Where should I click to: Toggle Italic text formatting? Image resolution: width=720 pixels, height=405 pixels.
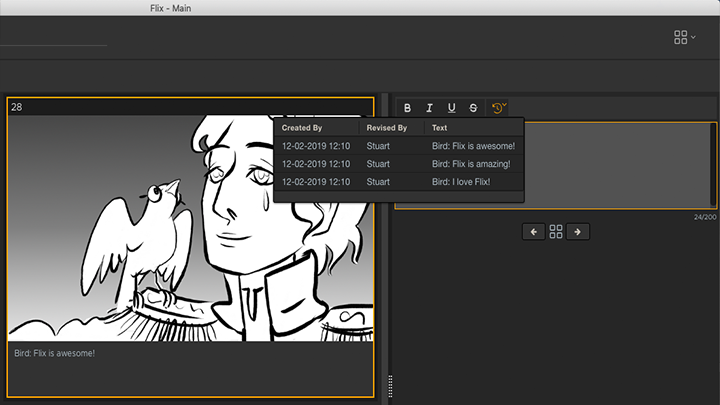point(429,108)
